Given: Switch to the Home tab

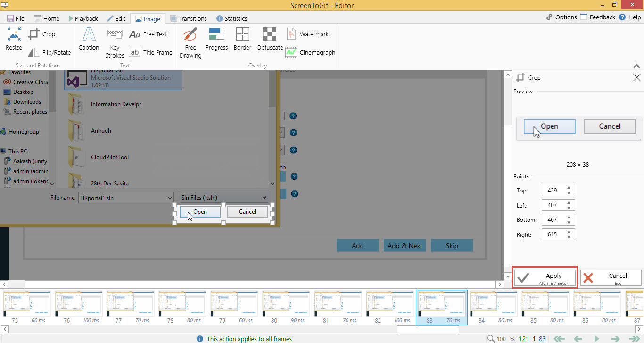Looking at the screenshot, I should (46, 18).
